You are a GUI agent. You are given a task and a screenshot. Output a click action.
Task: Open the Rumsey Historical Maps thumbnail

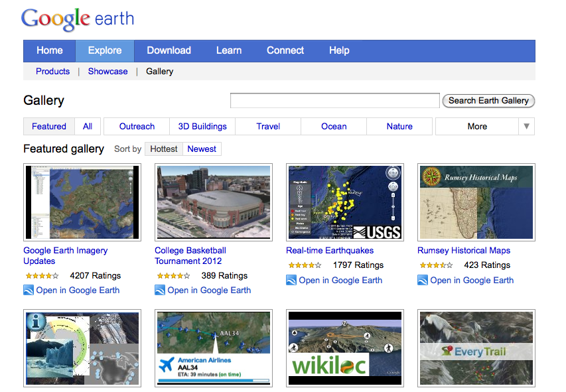tap(476, 202)
